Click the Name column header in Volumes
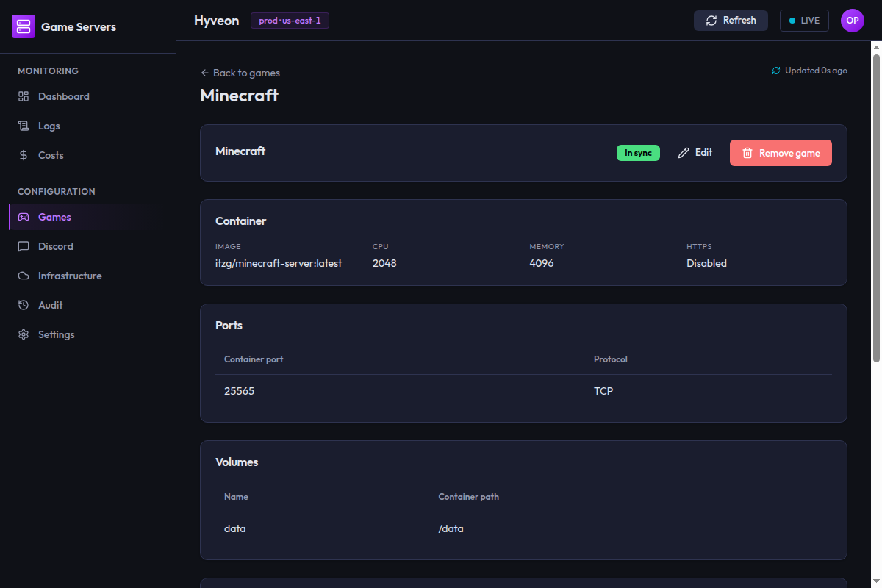The height and width of the screenshot is (588, 882). (x=236, y=497)
